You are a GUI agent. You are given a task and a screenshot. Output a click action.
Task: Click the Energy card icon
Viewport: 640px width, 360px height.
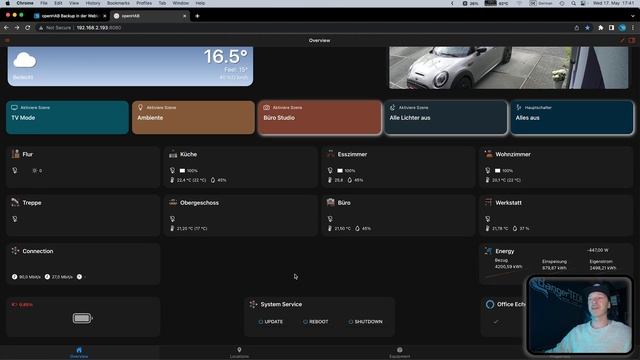[x=488, y=251]
